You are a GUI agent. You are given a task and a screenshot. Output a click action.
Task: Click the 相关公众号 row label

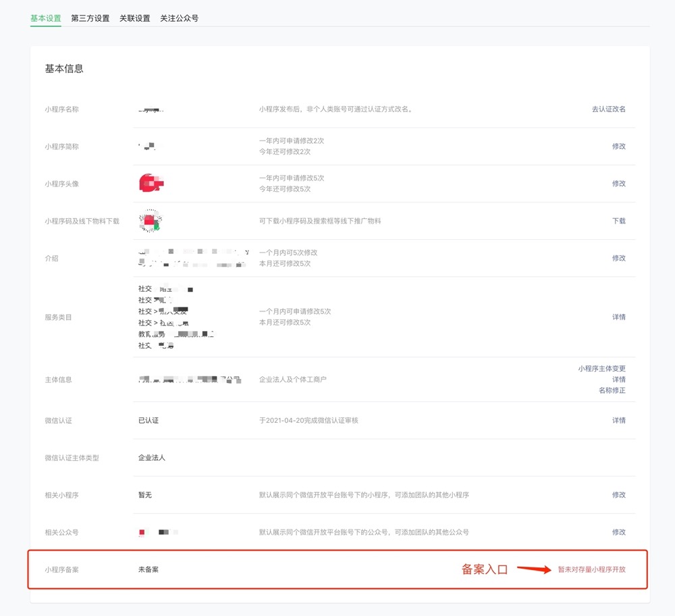click(61, 532)
